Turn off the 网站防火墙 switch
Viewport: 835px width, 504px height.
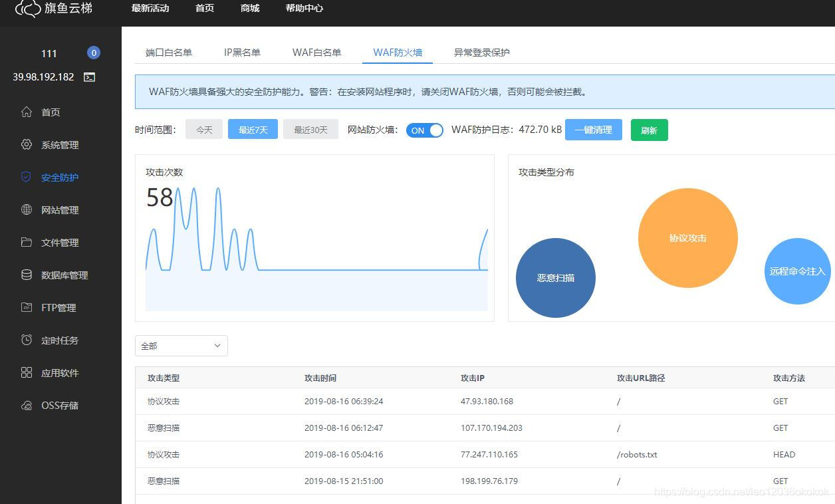point(425,130)
